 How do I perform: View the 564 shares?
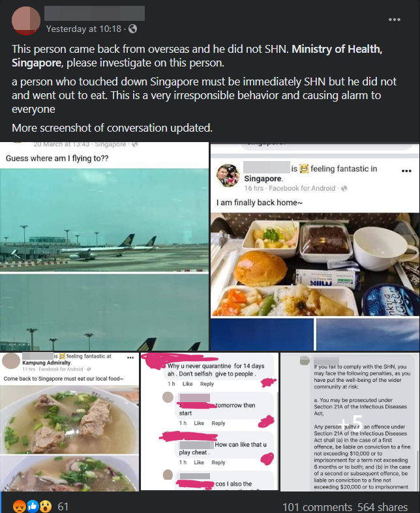pos(382,506)
